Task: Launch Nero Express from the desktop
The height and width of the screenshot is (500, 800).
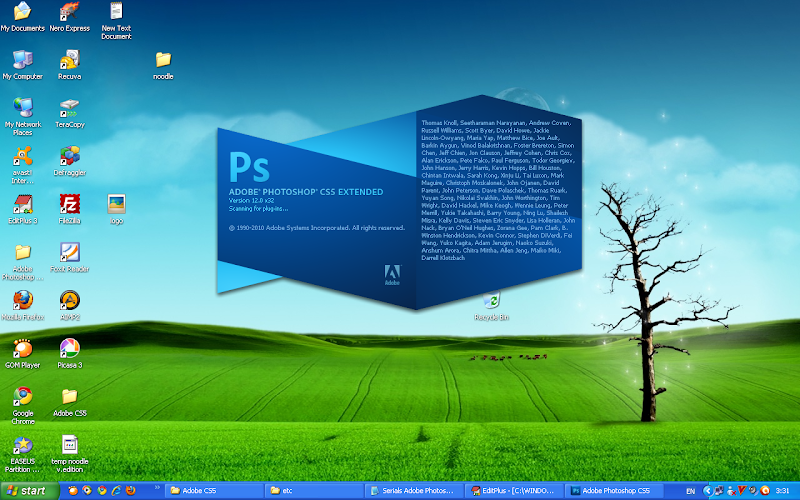Action: [69, 16]
